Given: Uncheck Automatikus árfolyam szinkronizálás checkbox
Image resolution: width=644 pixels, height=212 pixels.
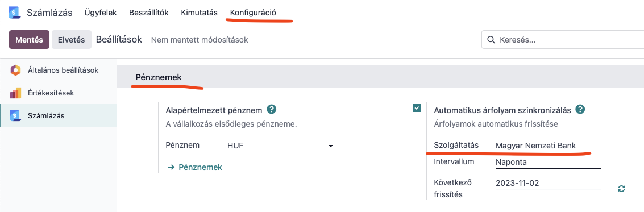Looking at the screenshot, I should click(417, 108).
